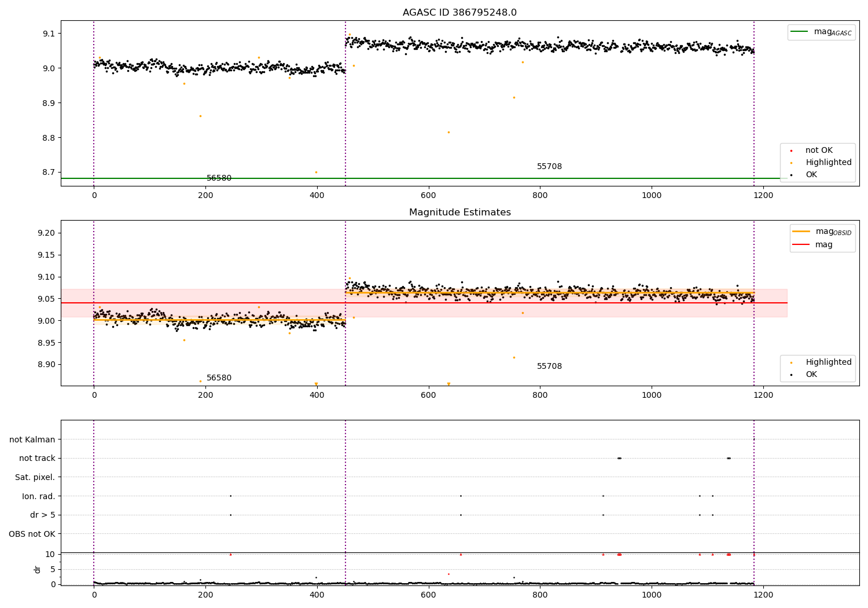The width and height of the screenshot is (868, 608).
Task: Click the orange mag OBSID legend line
Action: [x=801, y=232]
